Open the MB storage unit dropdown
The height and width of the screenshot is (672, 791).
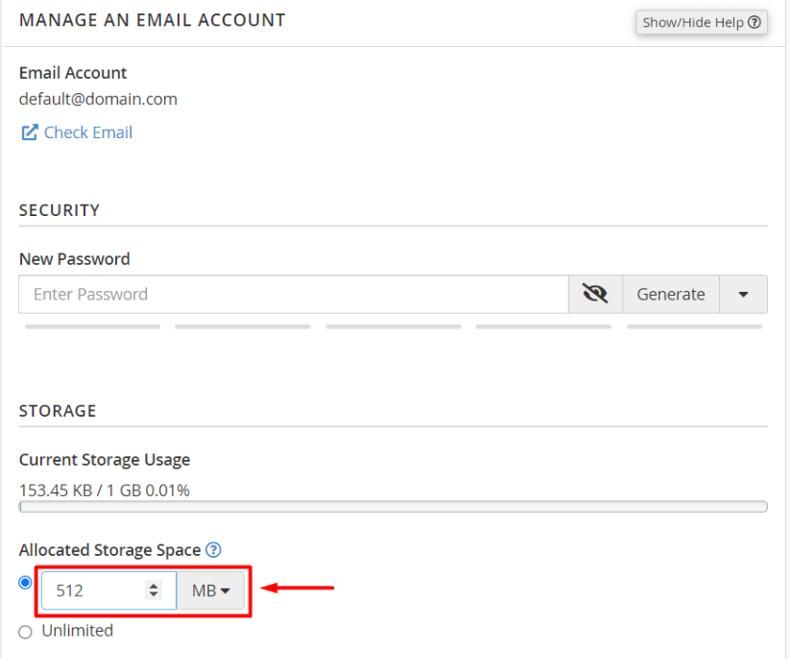(x=211, y=590)
